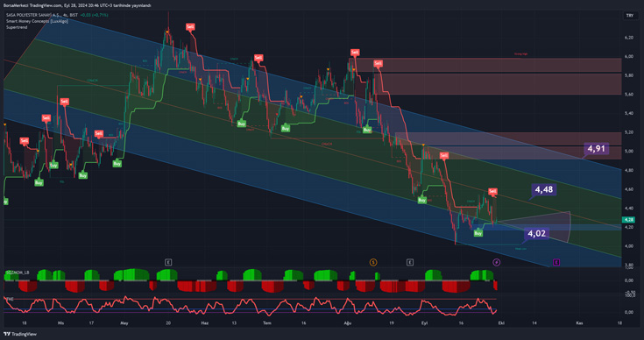This screenshot has height=340, width=644.
Task: Click the 3,80 price axis label
Action: click(628, 265)
